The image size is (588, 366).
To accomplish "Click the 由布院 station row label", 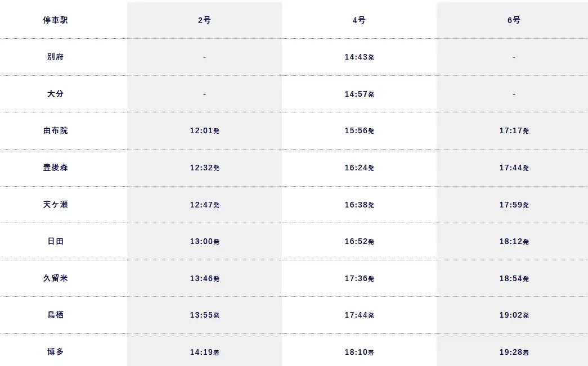I will coord(55,130).
